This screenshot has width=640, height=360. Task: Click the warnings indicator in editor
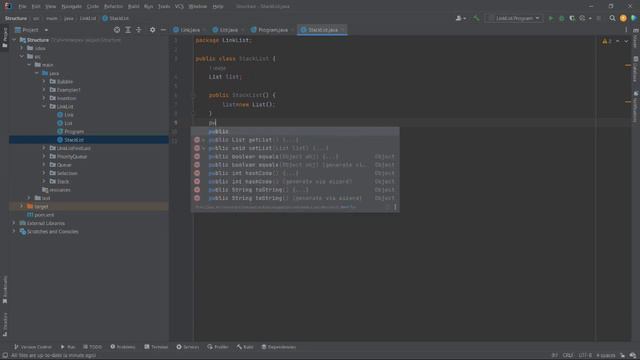click(607, 41)
